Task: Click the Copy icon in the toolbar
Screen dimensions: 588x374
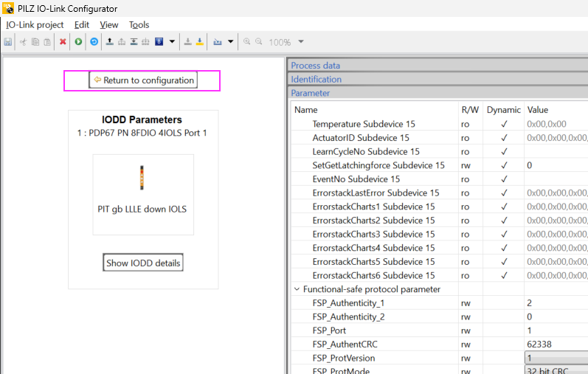Action: pos(35,41)
